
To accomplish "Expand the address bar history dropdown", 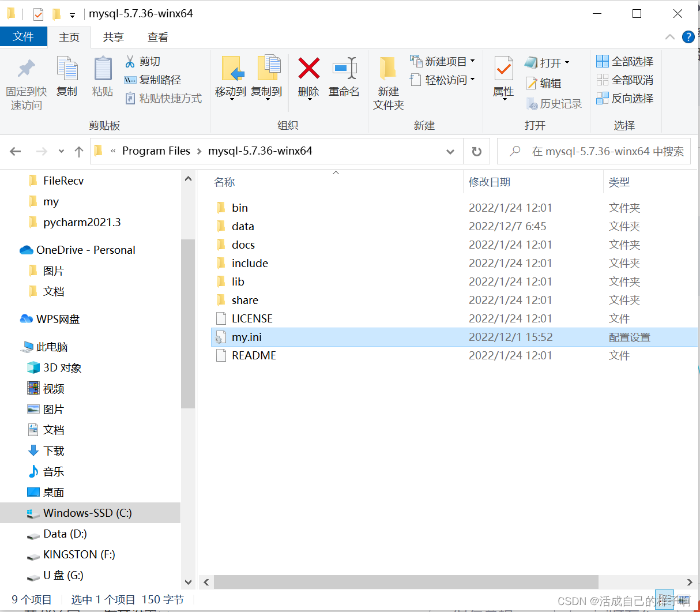I will (450, 151).
